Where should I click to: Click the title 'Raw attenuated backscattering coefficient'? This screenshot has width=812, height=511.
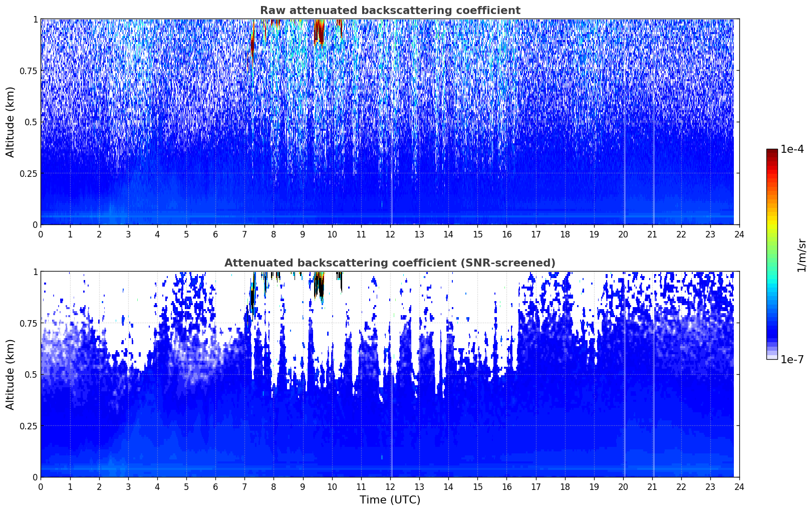390,11
